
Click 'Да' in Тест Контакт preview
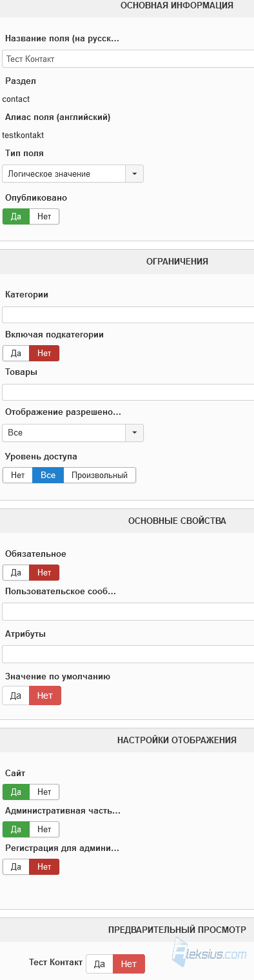(99, 964)
